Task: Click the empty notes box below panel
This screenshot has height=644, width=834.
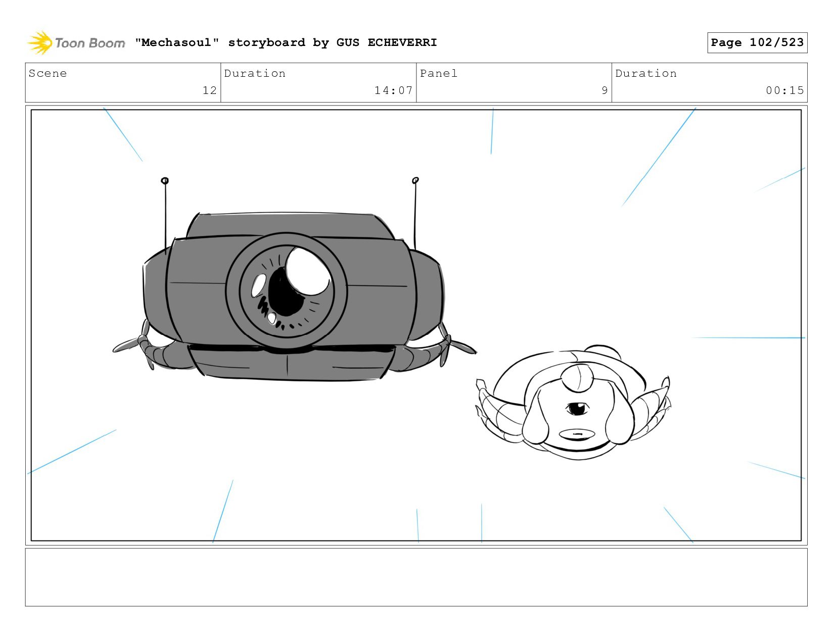Action: coord(416,577)
